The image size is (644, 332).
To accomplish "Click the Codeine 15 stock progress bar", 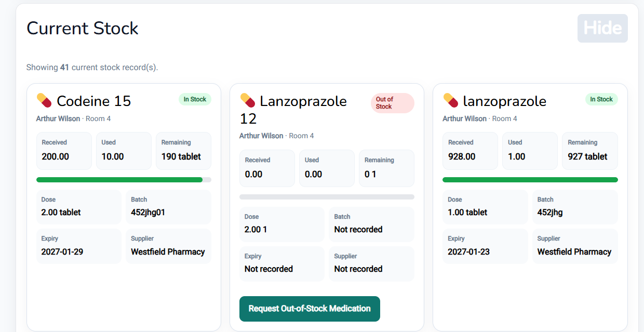I will pos(124,180).
